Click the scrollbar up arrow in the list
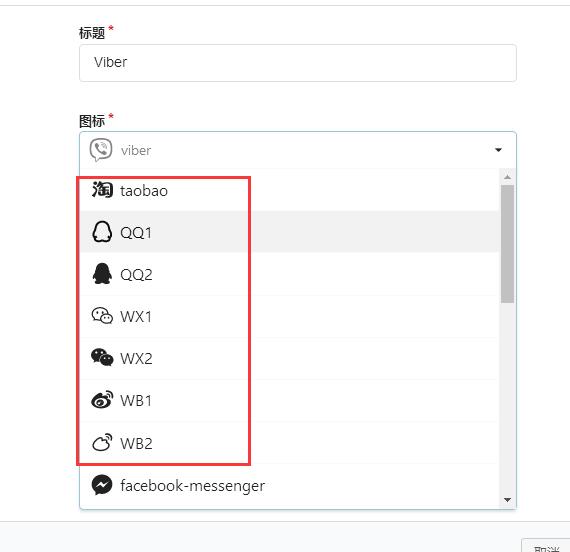Viewport: 570px width, 552px height. (x=507, y=177)
